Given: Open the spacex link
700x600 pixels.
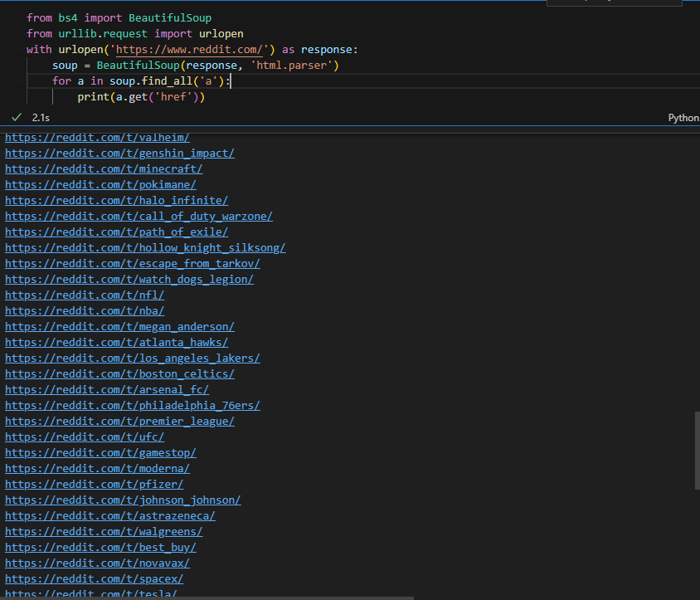Looking at the screenshot, I should point(95,579).
